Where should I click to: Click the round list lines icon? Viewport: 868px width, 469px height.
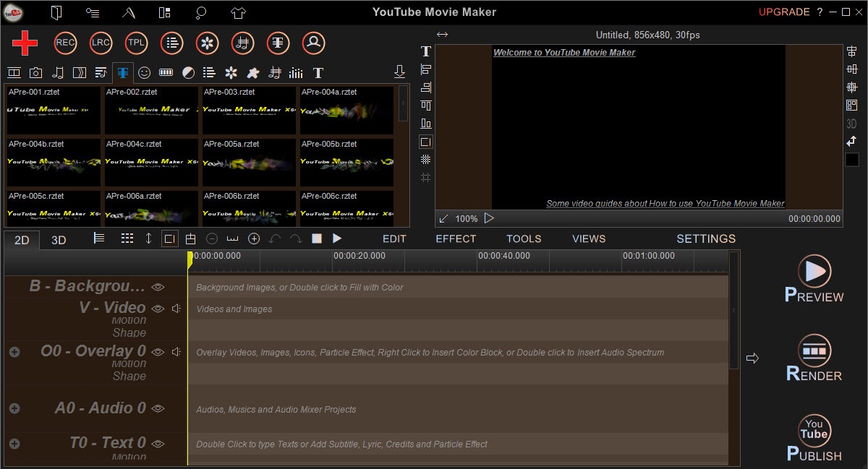171,43
